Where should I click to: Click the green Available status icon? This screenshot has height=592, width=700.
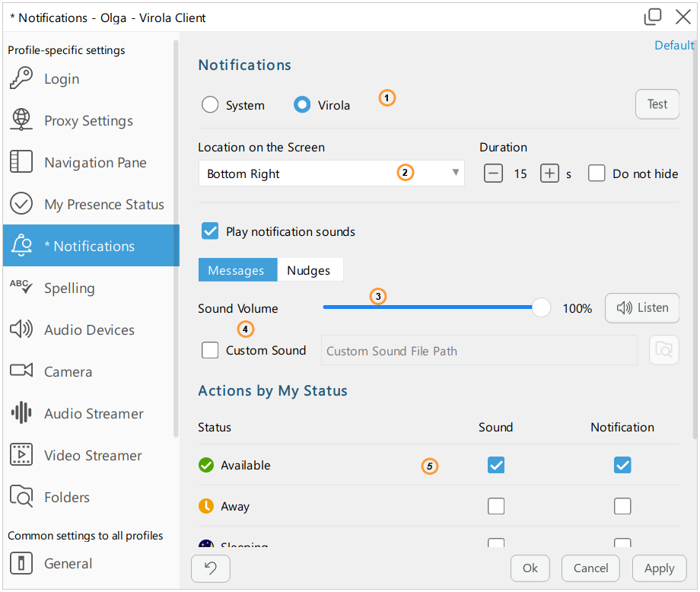coord(205,465)
